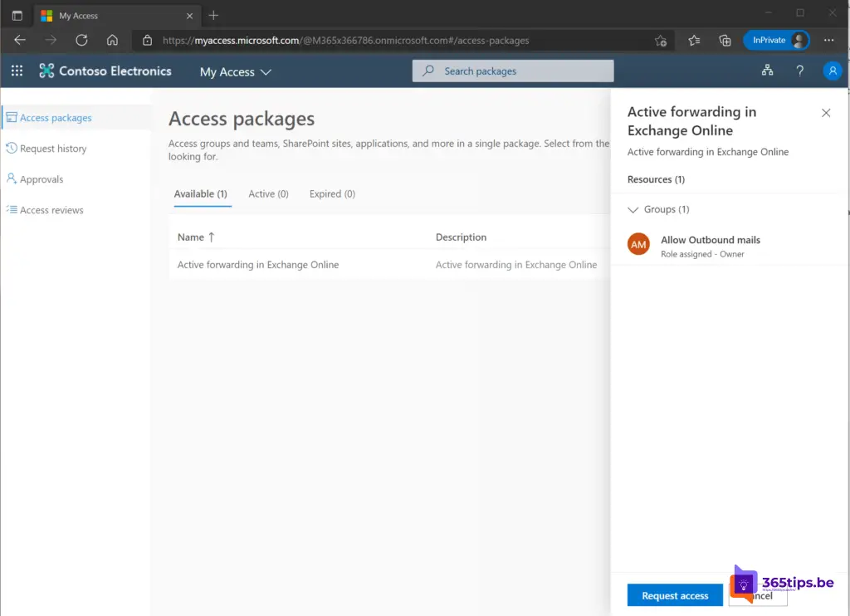This screenshot has width=850, height=616.
Task: Sort packages by Name column
Action: [x=196, y=237]
